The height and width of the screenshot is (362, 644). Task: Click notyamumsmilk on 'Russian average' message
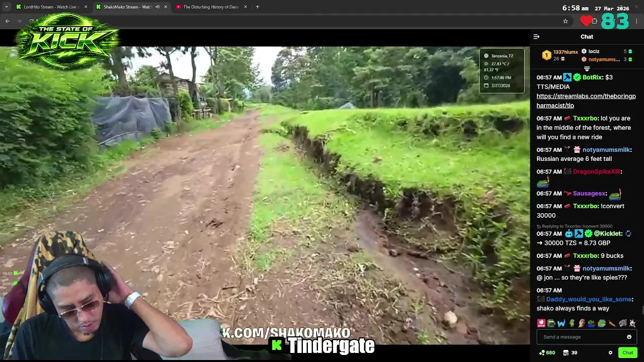coord(606,150)
